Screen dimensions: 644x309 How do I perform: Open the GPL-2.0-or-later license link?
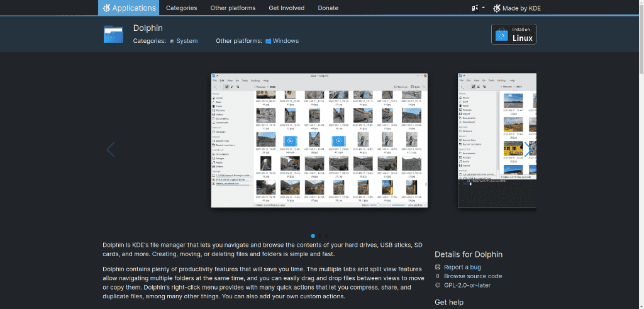click(x=467, y=285)
